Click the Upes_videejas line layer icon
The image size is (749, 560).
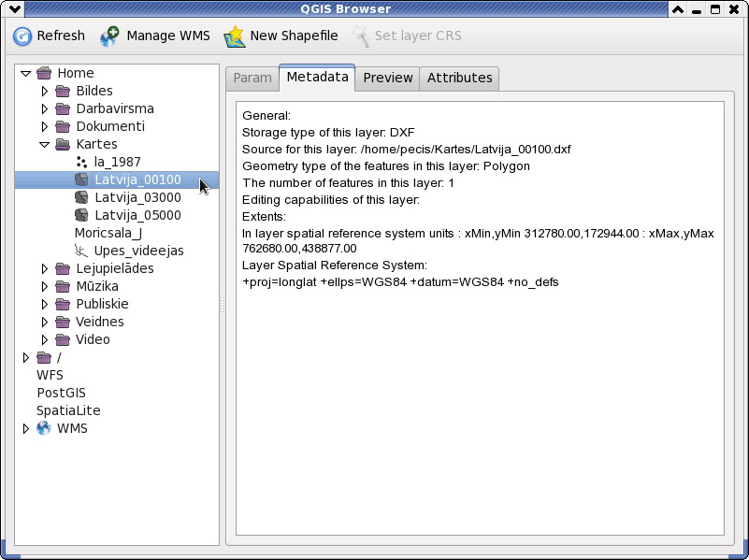[x=81, y=251]
